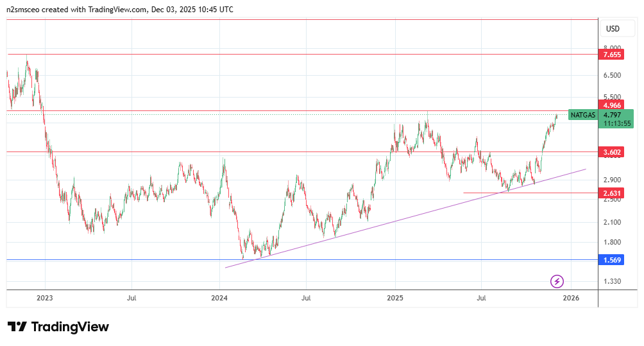The image size is (644, 346).
Task: Click the 1.330 value on price scale
Action: tap(612, 282)
